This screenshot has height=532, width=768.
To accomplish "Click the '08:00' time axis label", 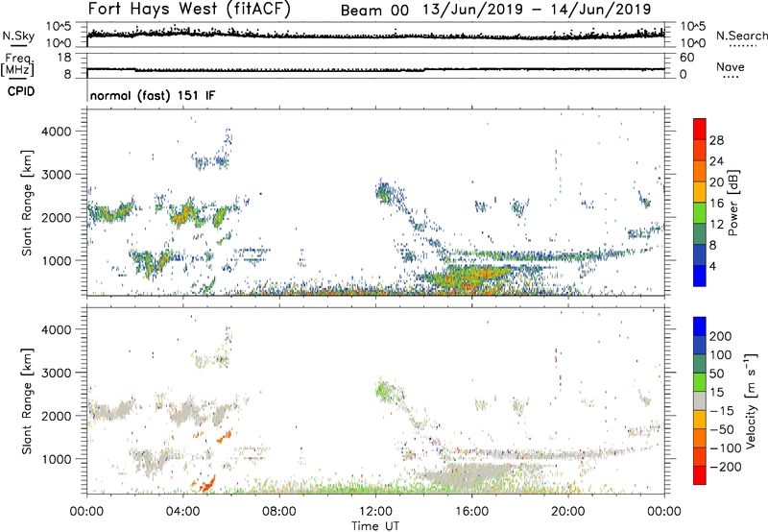I will click(x=279, y=512).
